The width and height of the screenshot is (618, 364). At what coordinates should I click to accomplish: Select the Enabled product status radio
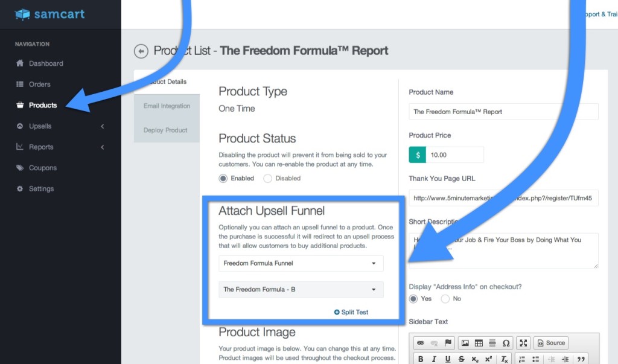[x=223, y=178]
